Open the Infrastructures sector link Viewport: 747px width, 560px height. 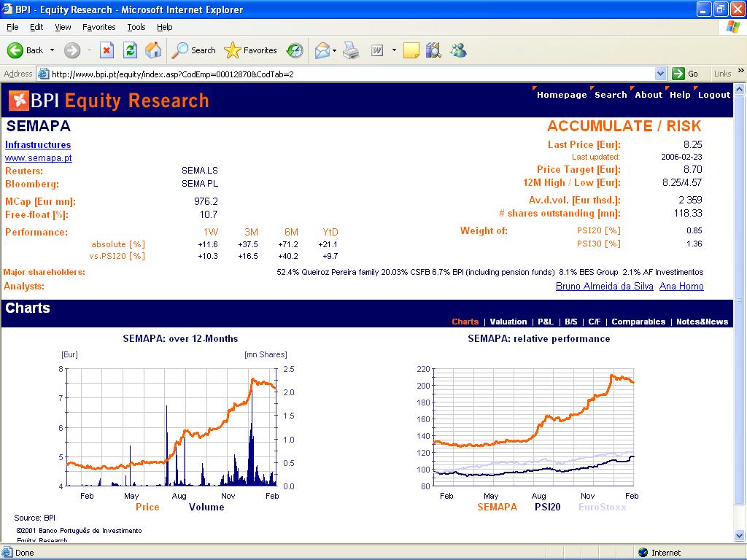[x=38, y=144]
